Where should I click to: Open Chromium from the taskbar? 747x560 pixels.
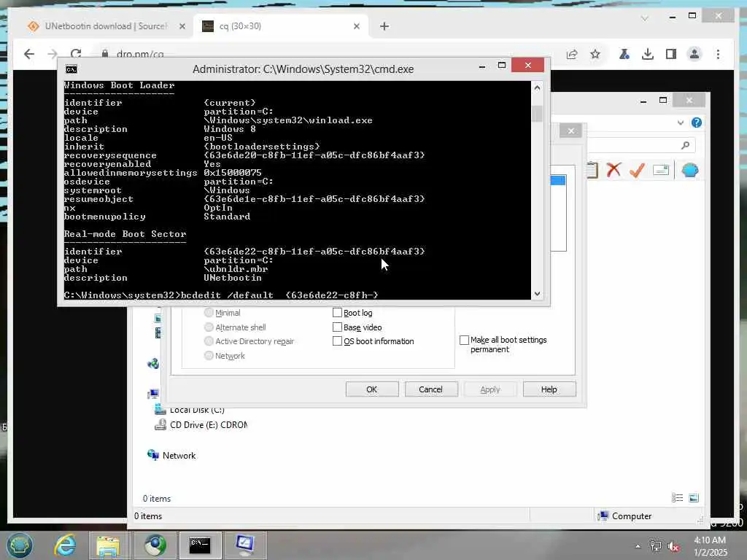click(155, 545)
